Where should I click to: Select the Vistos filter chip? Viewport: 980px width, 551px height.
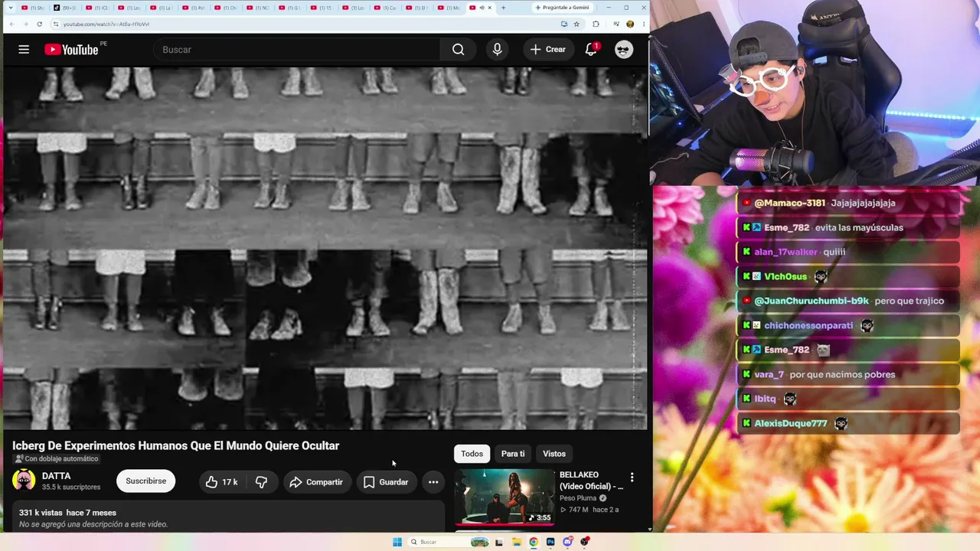point(554,454)
